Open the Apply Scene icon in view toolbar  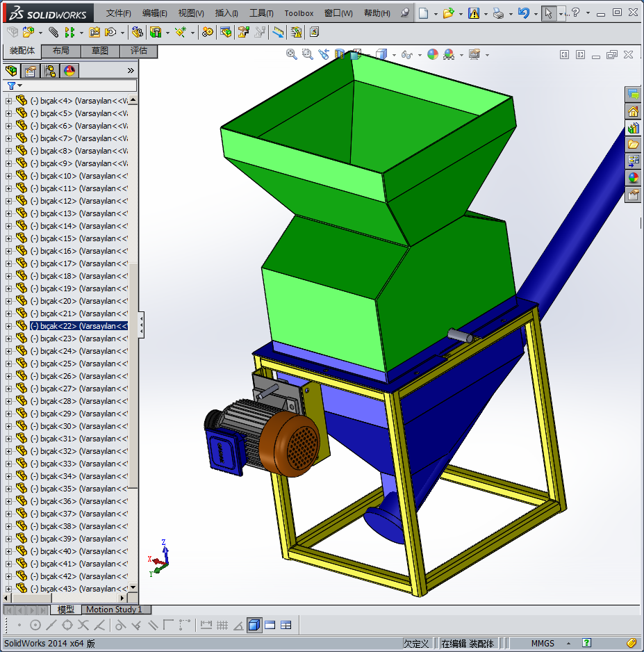pos(449,54)
